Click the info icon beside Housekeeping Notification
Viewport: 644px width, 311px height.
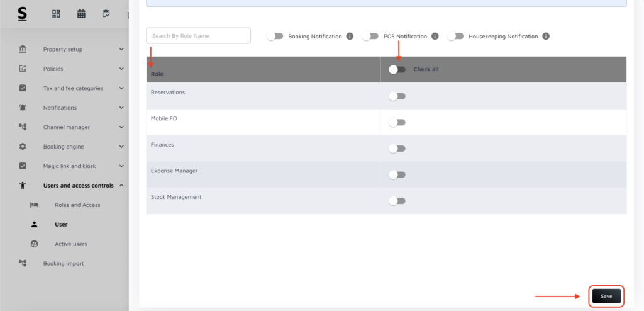(546, 37)
